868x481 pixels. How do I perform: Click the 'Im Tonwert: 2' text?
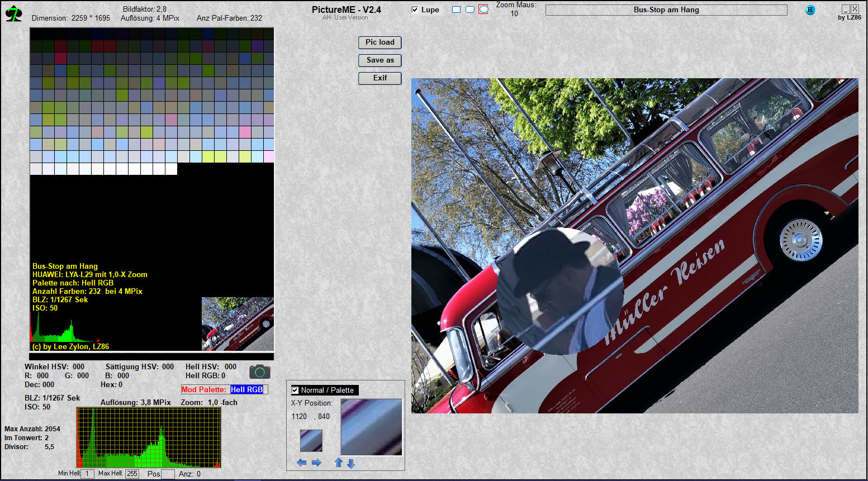[x=27, y=438]
